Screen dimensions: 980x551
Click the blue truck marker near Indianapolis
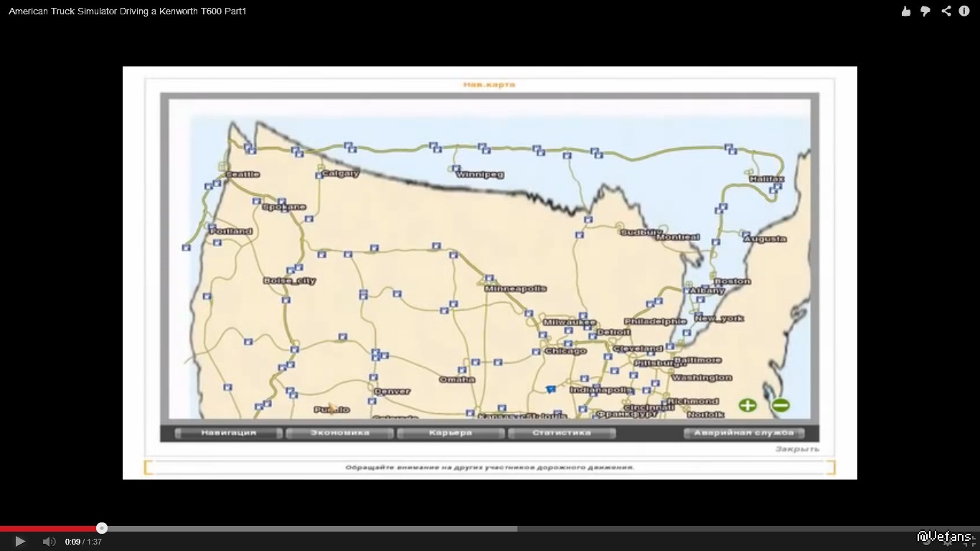click(550, 389)
